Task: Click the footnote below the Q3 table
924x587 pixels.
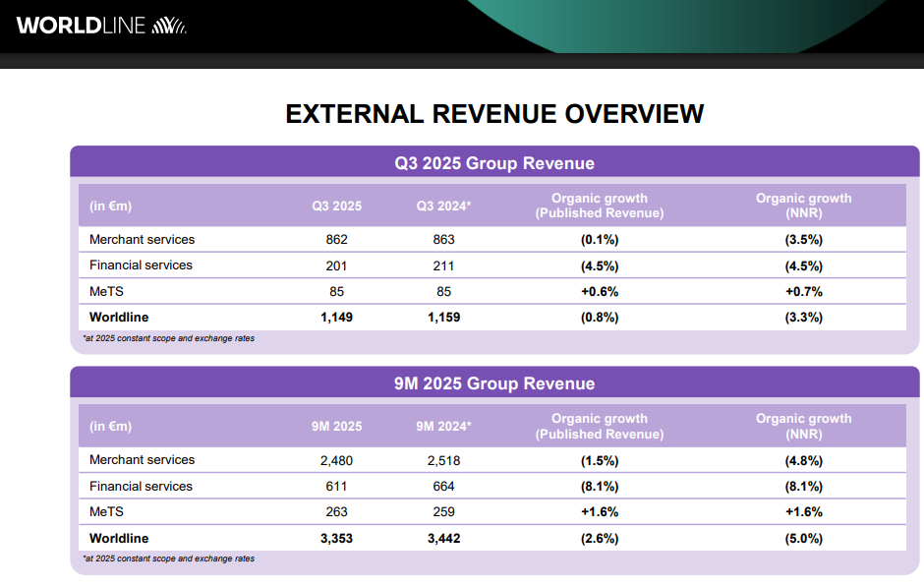Action: 168,338
